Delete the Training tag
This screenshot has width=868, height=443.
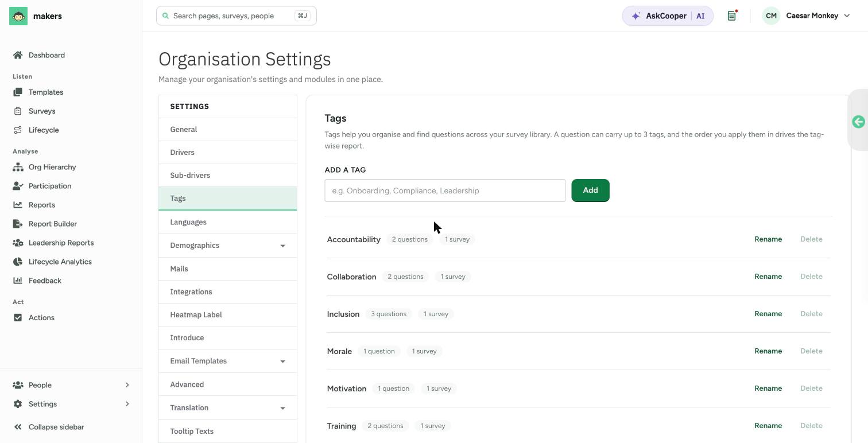pyautogui.click(x=811, y=426)
